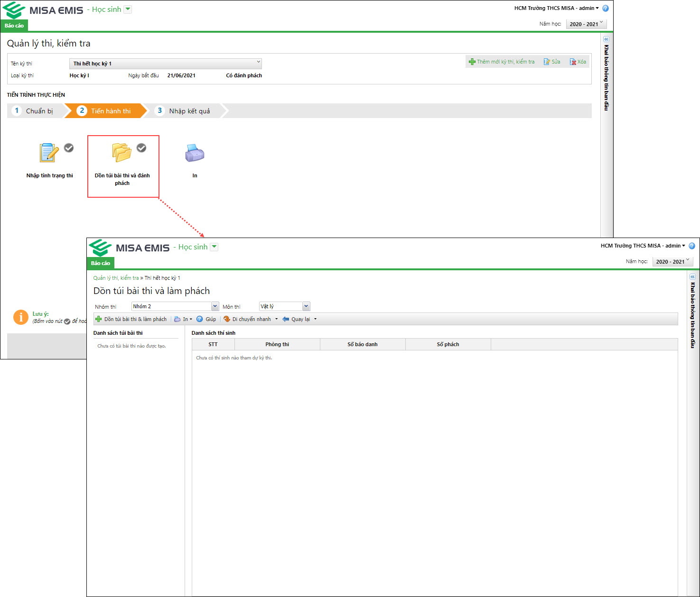Click help question mark in front window
Image resolution: width=700 pixels, height=597 pixels.
pos(692,246)
